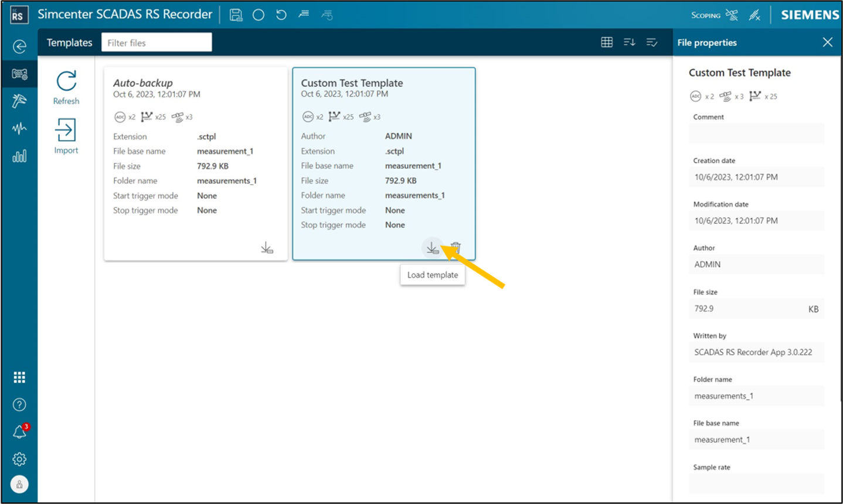Image resolution: width=843 pixels, height=504 pixels.
Task: Click the ADMIN author value in template card
Action: click(x=399, y=136)
